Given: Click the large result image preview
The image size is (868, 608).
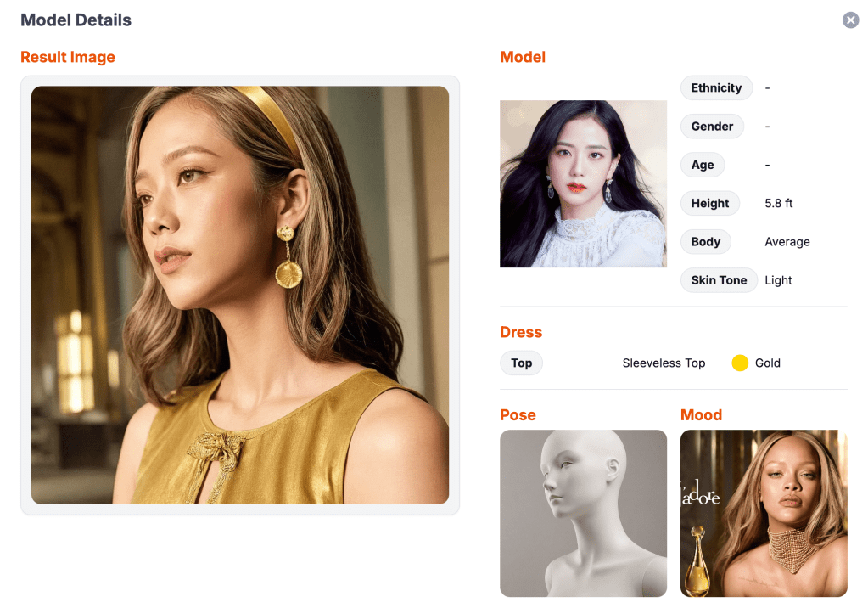Looking at the screenshot, I should 240,295.
